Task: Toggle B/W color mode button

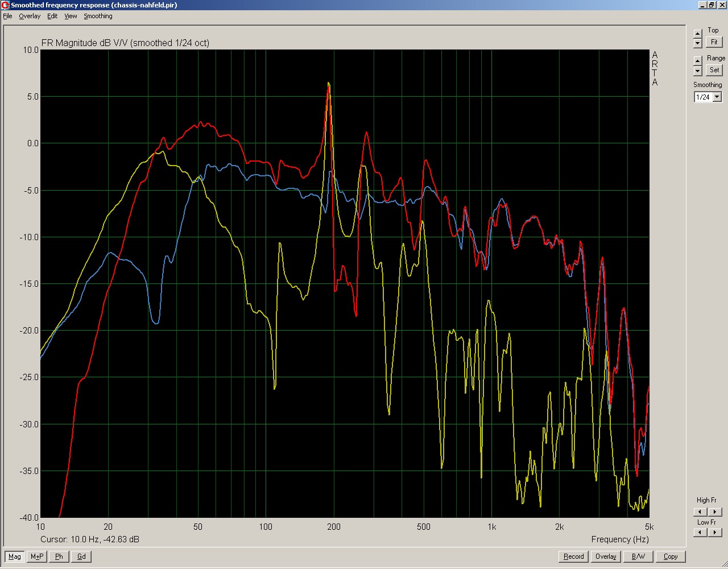Action: pos(638,556)
